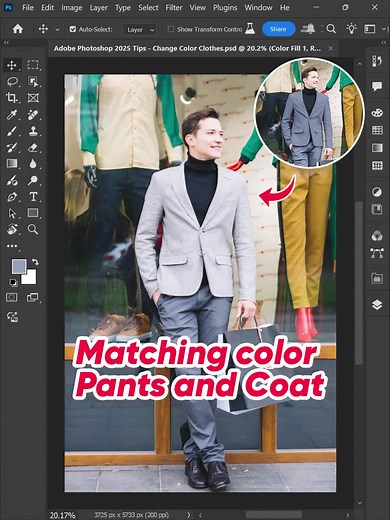
Task: Select the Dodge tool
Action: click(x=33, y=180)
